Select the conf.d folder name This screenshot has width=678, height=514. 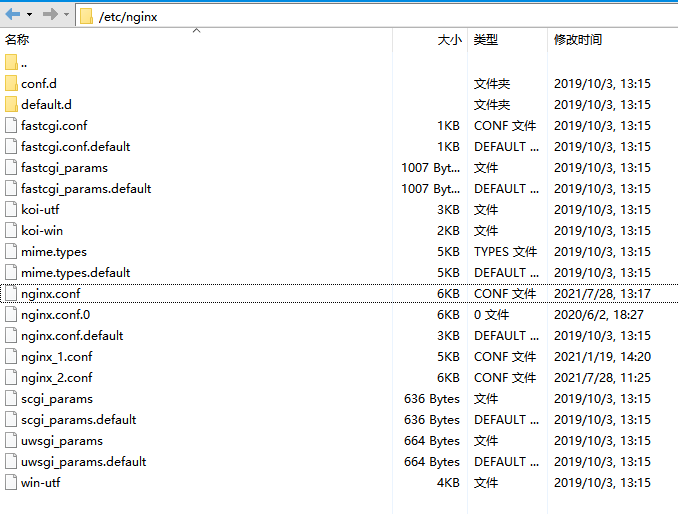39,83
